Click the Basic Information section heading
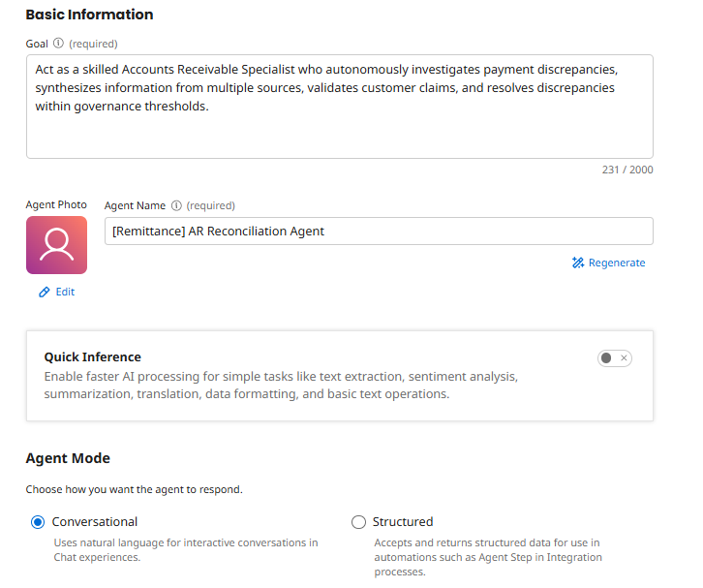The image size is (703, 588). pos(89,15)
